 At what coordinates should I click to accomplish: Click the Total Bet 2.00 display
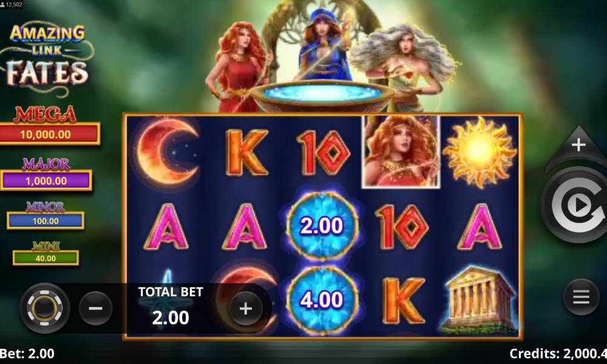[x=171, y=308]
